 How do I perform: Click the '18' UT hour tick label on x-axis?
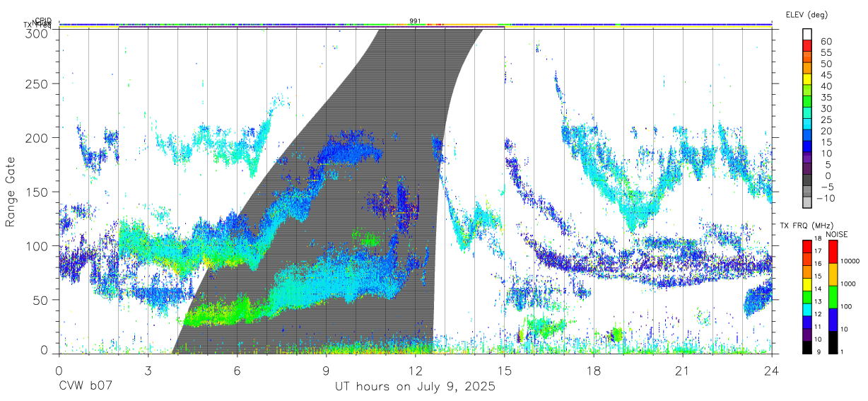(x=594, y=371)
